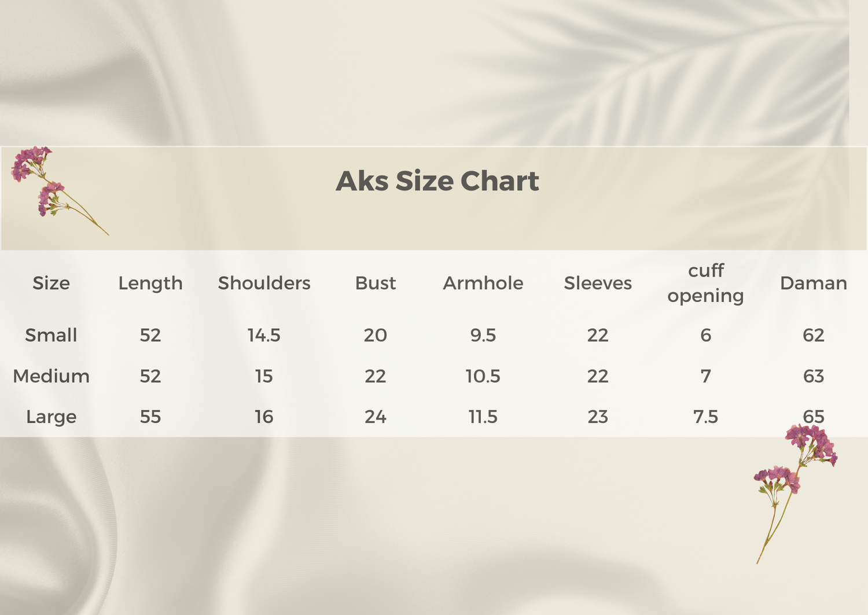Viewport: 868px width, 615px height.
Task: Click the Small row label
Action: [x=51, y=335]
